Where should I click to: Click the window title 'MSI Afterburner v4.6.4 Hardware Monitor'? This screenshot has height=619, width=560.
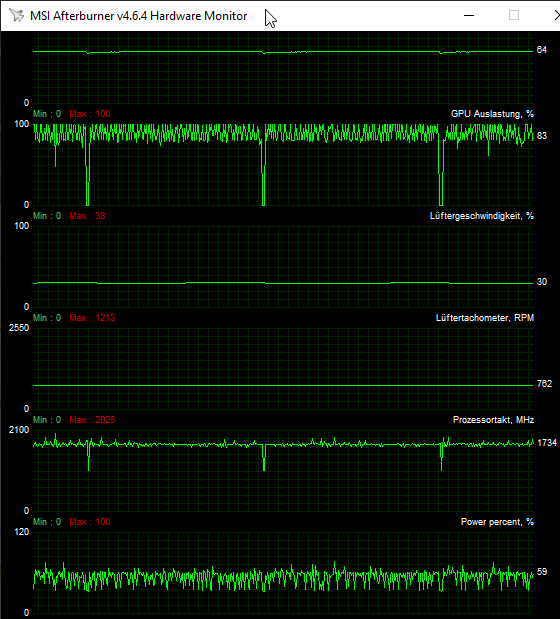(139, 16)
